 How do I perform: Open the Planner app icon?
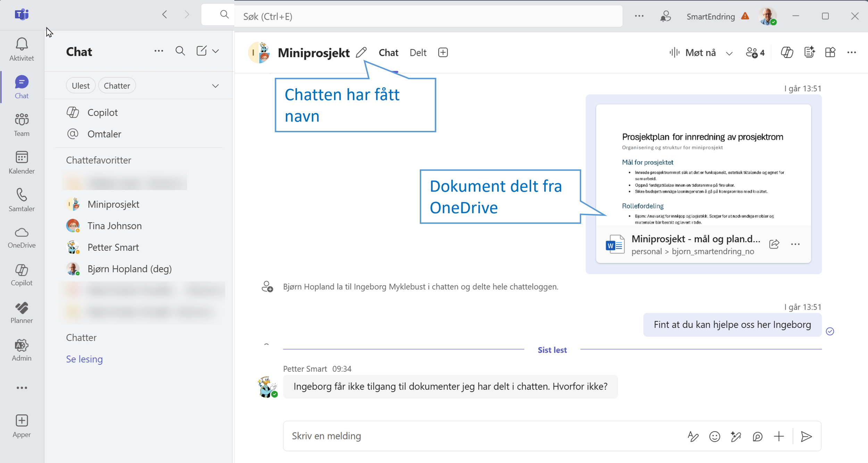(22, 308)
